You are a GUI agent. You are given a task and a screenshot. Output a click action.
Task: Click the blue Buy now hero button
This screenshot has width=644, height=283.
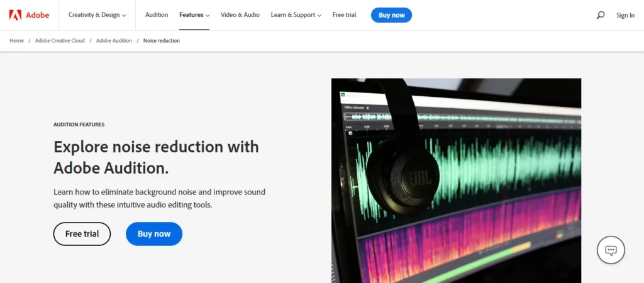[154, 234]
